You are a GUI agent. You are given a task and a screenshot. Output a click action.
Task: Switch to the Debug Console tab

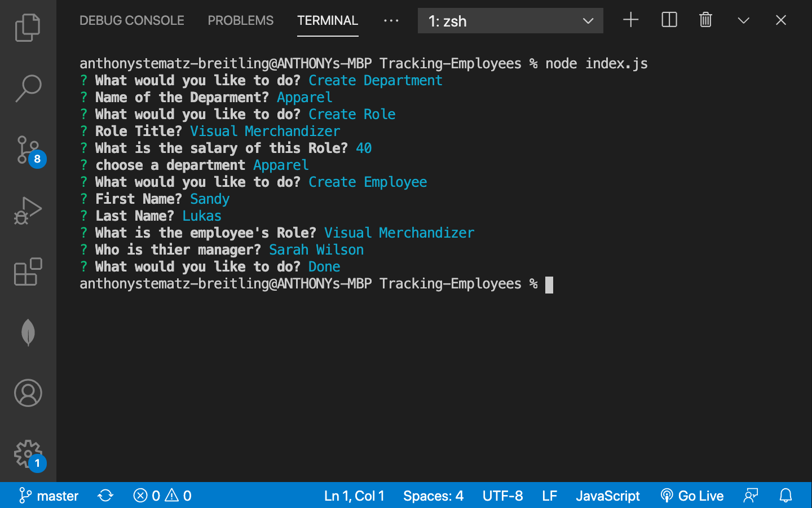[131, 20]
